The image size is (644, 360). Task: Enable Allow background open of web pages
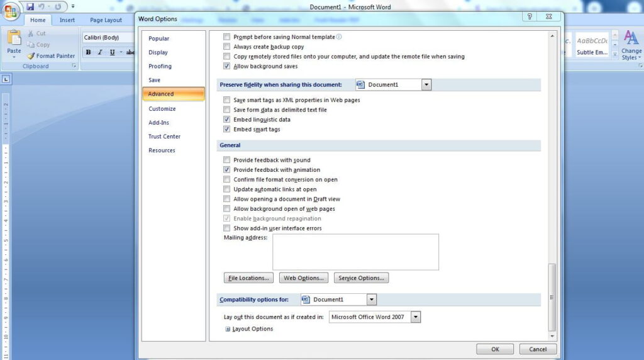coord(226,209)
